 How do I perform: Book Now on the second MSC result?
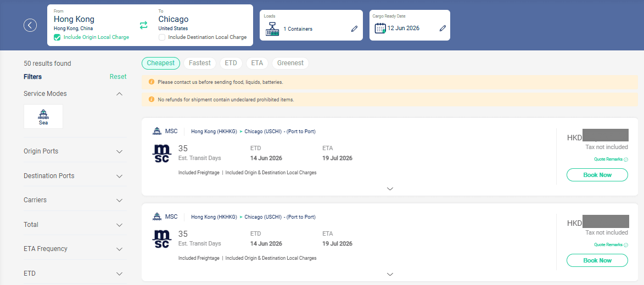(x=597, y=260)
